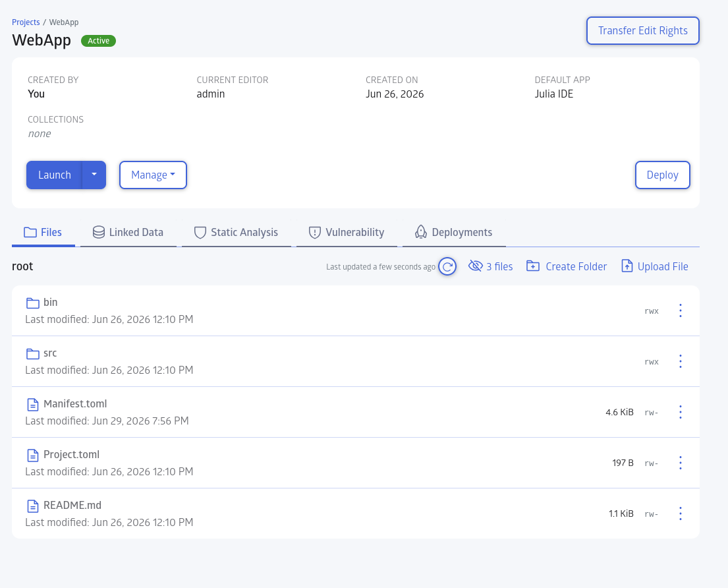Open Manifest.toml three-dot menu
This screenshot has width=728, height=588.
pyautogui.click(x=681, y=412)
